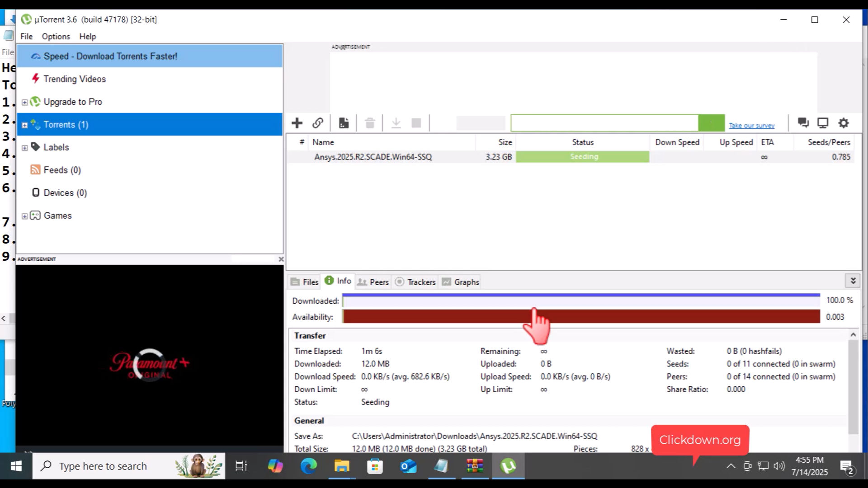This screenshot has height=488, width=868.
Task: Open the Windows Start button
Action: (x=16, y=466)
